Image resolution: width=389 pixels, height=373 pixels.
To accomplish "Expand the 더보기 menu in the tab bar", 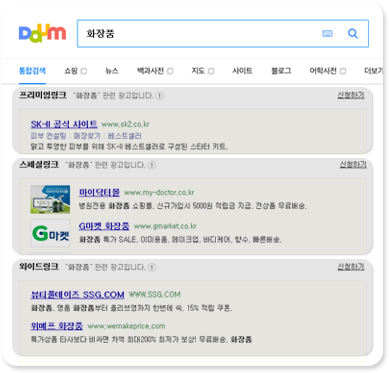I will tap(373, 71).
